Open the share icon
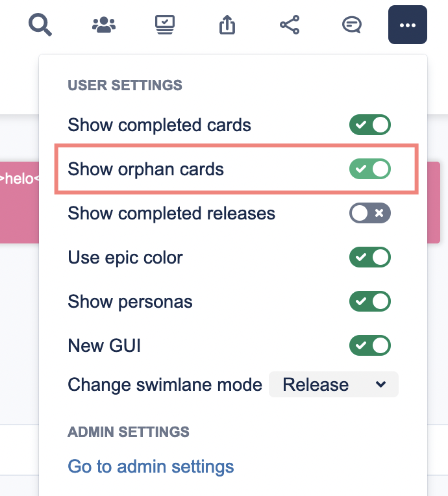The width and height of the screenshot is (448, 496). 289,25
